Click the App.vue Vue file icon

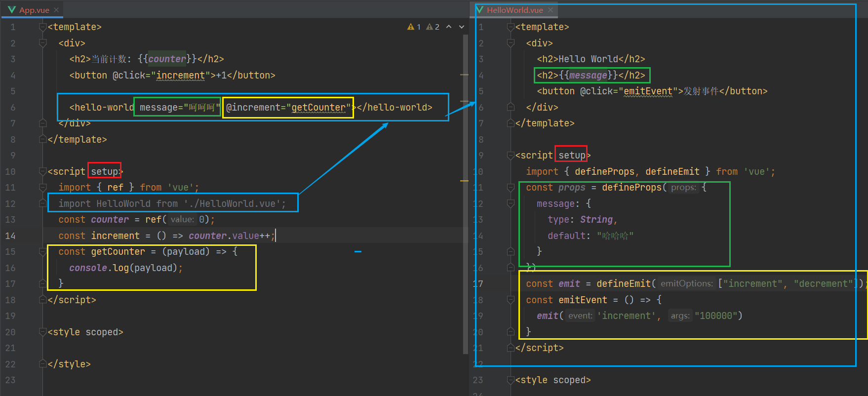coord(12,10)
